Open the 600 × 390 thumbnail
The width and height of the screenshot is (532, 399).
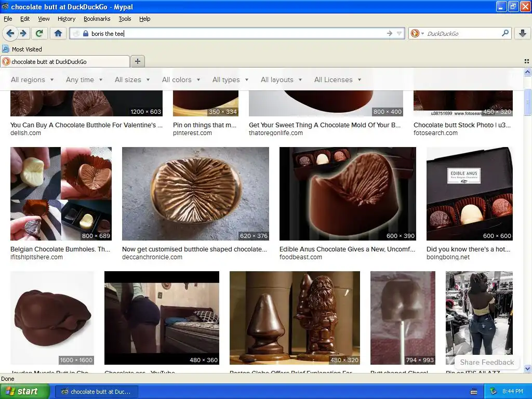coord(348,194)
